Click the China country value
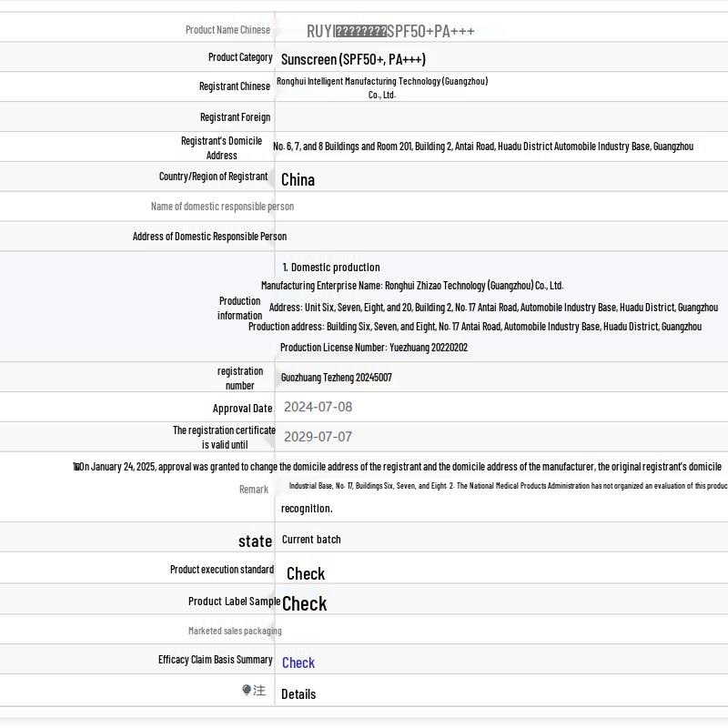Screen dimensions: 728x728 coord(298,179)
